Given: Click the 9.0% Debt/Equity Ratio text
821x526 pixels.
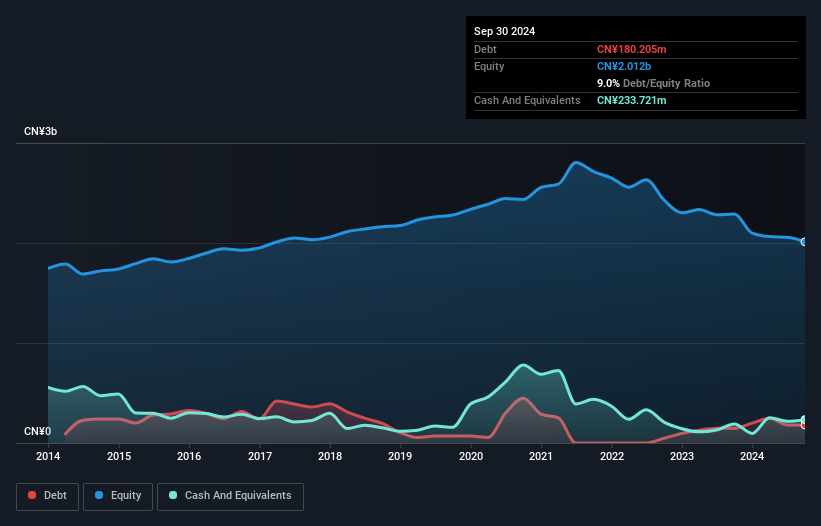Looking at the screenshot, I should point(653,83).
